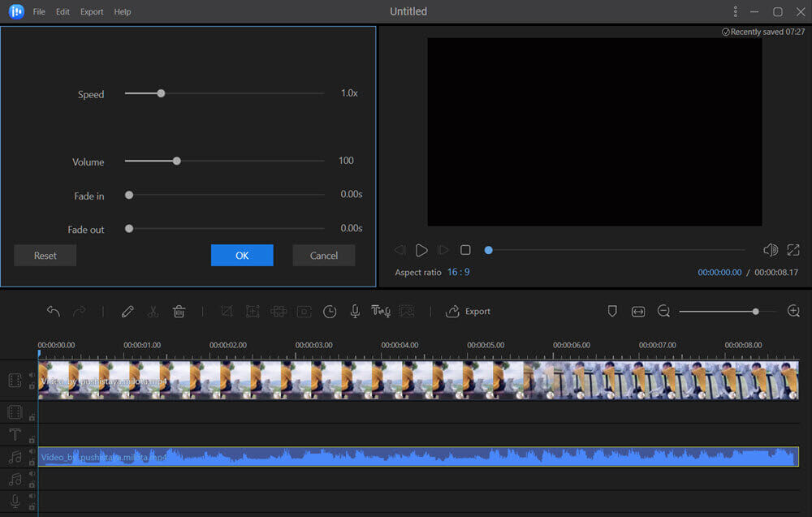812x517 pixels.
Task: Delete the clip with the trash icon
Action: click(x=179, y=311)
